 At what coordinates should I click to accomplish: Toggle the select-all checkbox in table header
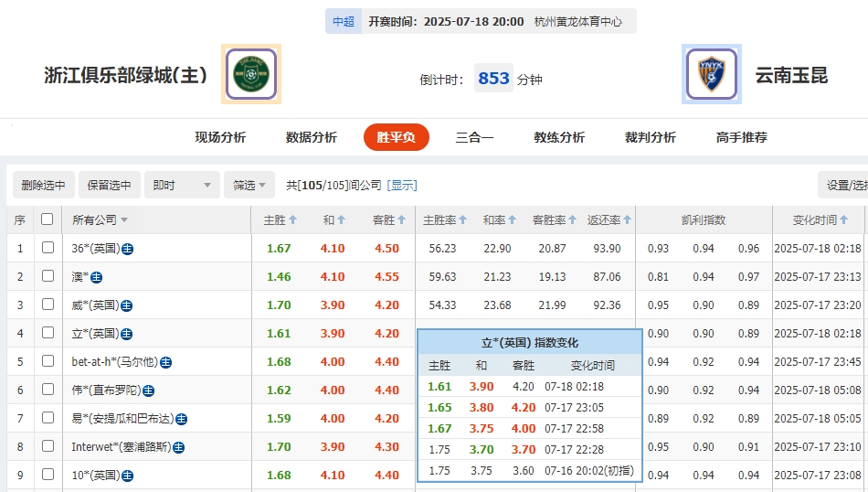(x=48, y=219)
